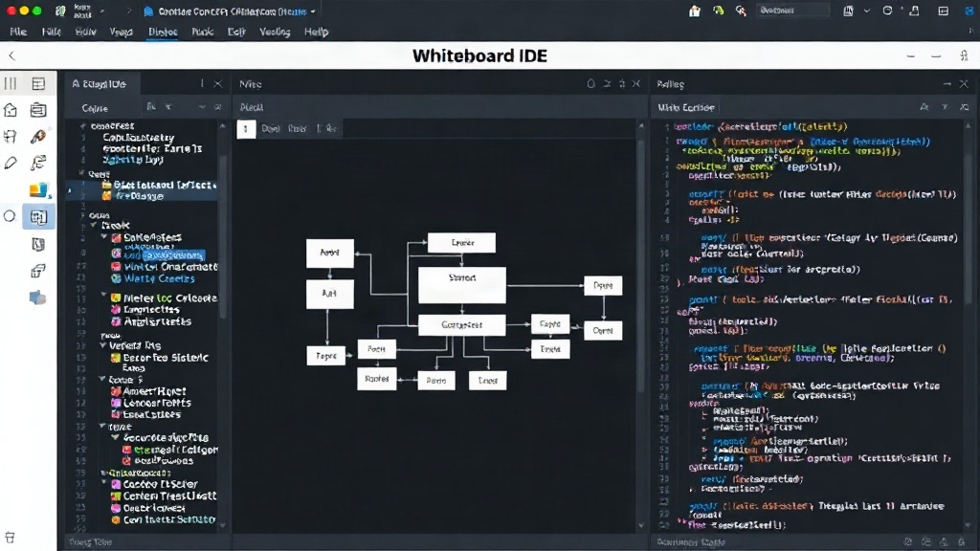980x551 pixels.
Task: Click the topmost node in the center column
Action: 462,242
